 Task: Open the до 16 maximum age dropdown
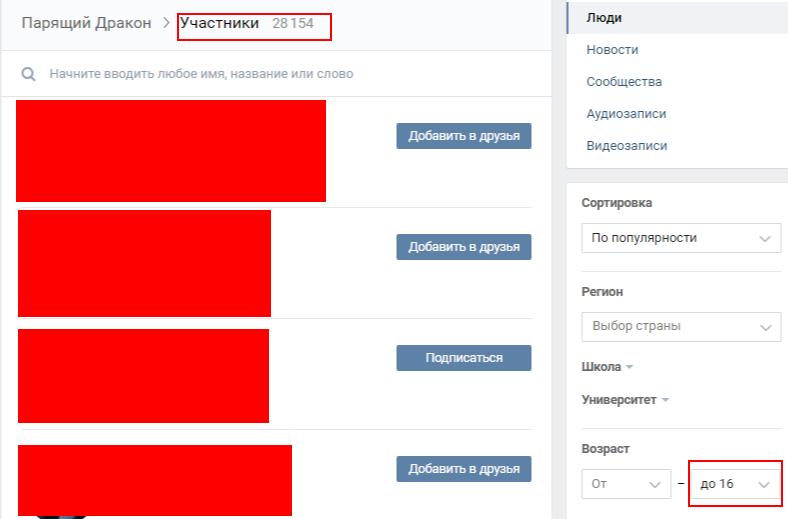(x=736, y=484)
